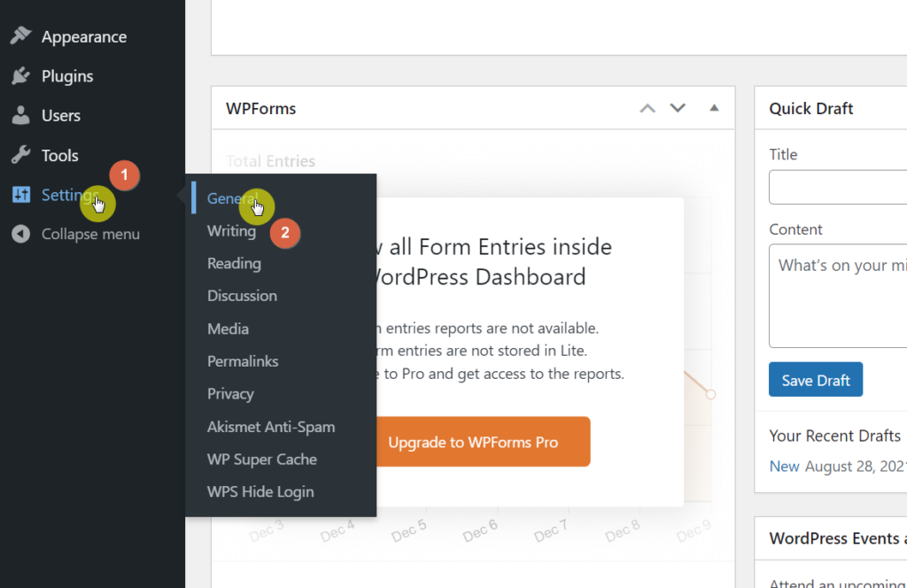
Task: Click the Settings sliders icon
Action: click(21, 195)
